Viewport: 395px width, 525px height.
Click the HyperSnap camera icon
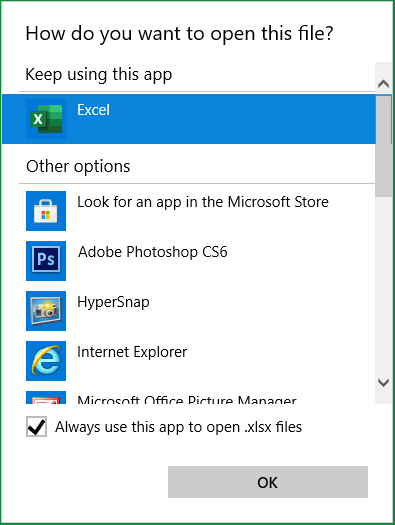46,311
